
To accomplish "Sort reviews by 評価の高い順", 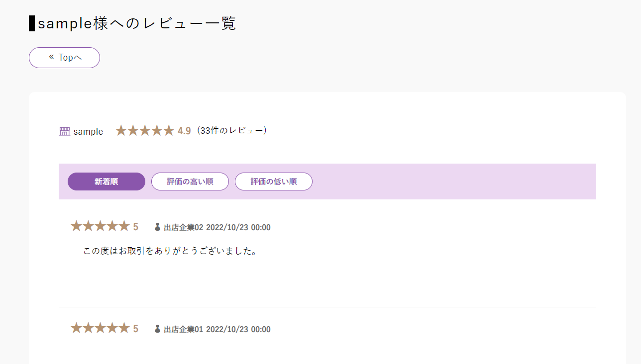I will (x=190, y=182).
